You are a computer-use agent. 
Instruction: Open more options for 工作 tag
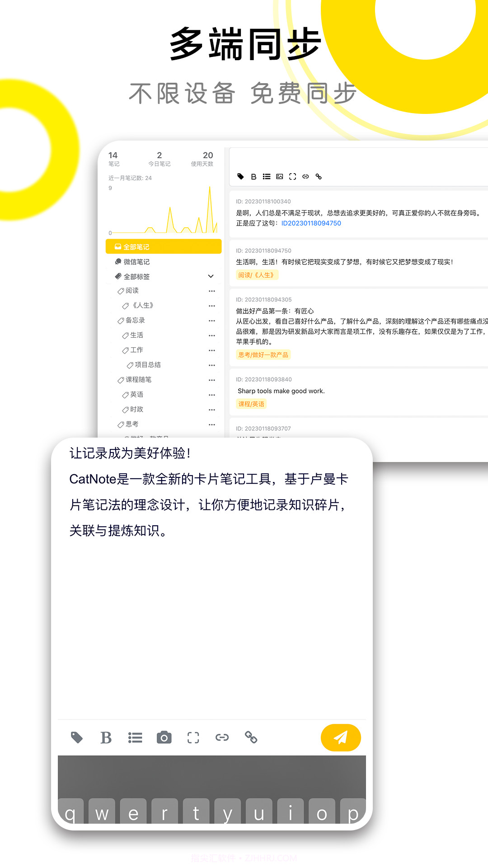point(212,350)
